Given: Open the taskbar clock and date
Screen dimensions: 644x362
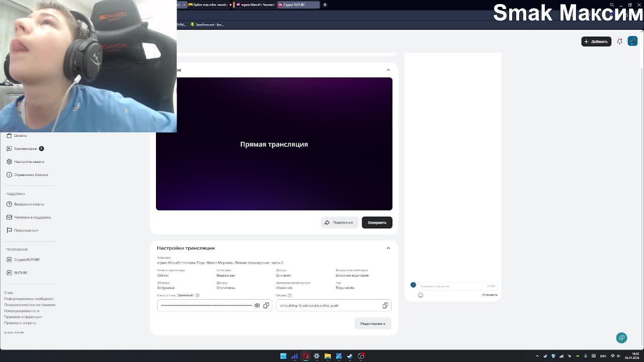Looking at the screenshot, I should (x=632, y=356).
